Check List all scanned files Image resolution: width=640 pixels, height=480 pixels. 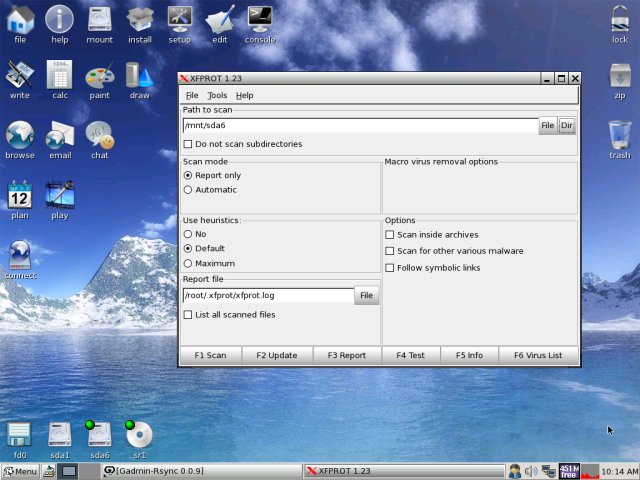(x=188, y=315)
